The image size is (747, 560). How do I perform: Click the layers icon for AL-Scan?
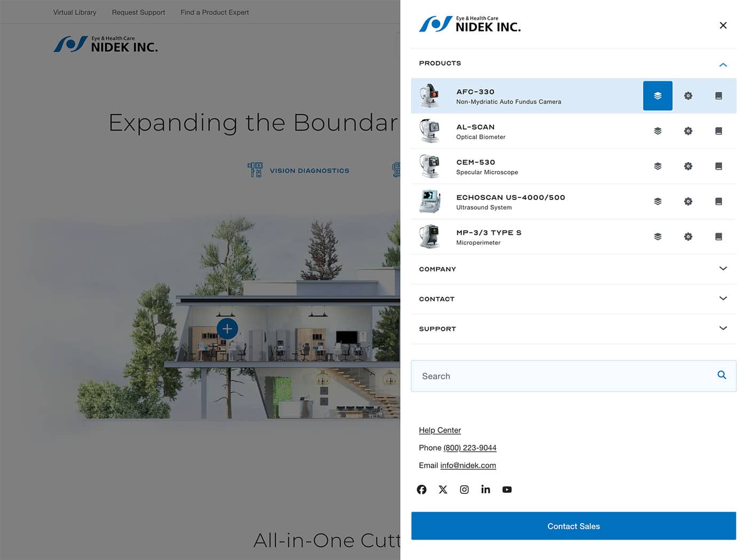(x=657, y=131)
